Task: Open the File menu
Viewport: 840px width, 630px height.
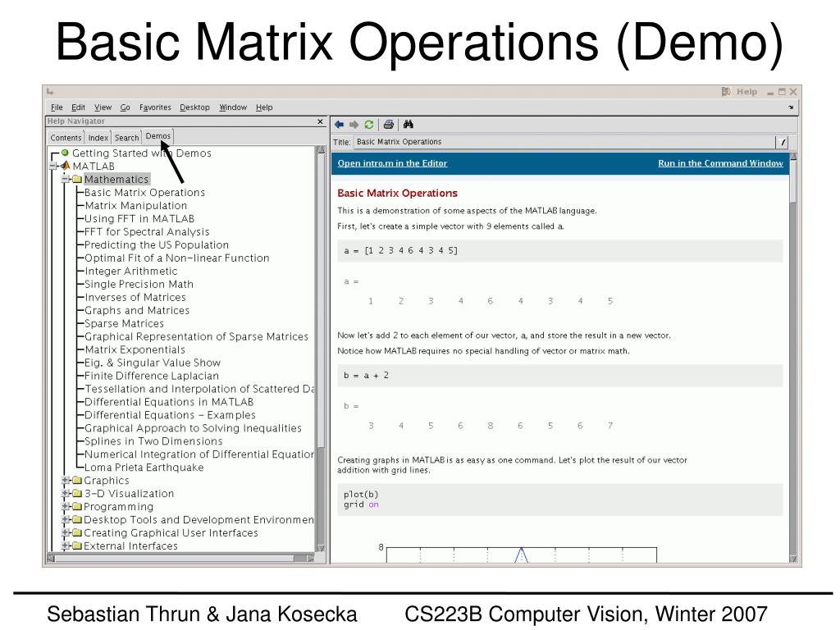Action: point(57,107)
